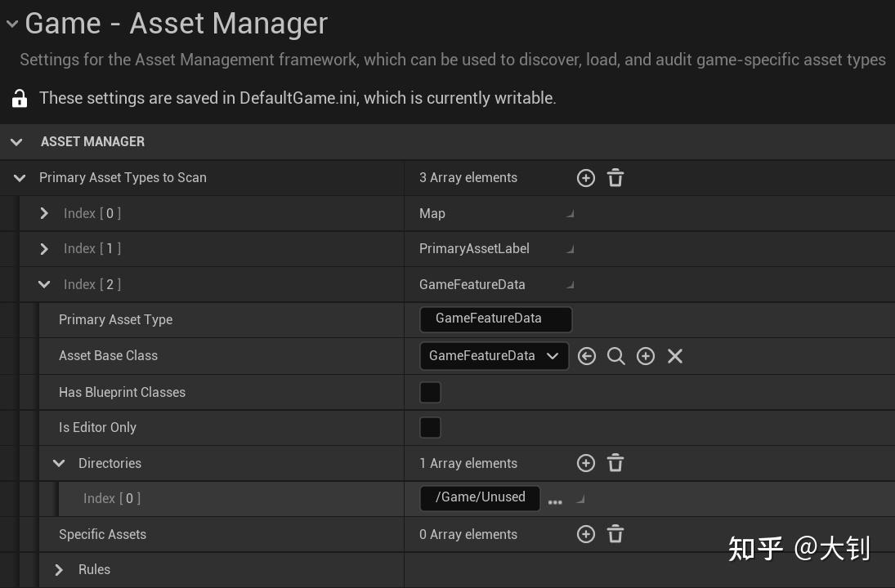Clear Asset Base Class with X icon
Image resolution: width=895 pixels, height=588 pixels.
pyautogui.click(x=675, y=356)
